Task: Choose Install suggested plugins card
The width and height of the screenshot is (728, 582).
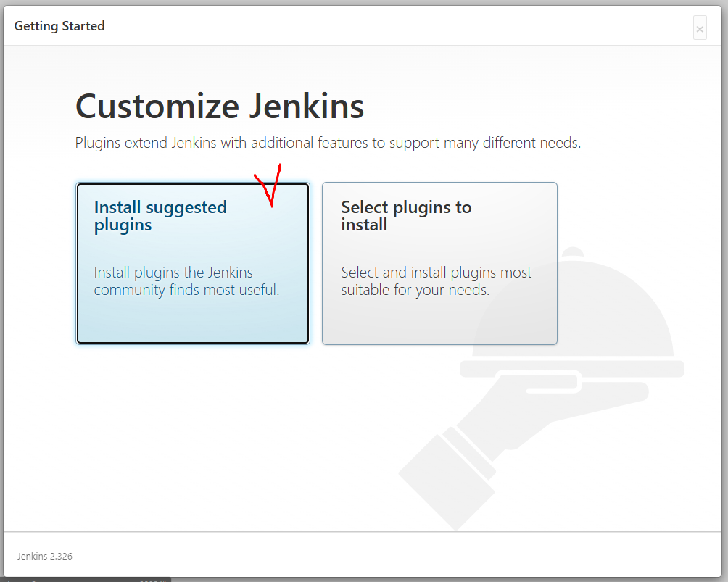Action: [x=193, y=263]
